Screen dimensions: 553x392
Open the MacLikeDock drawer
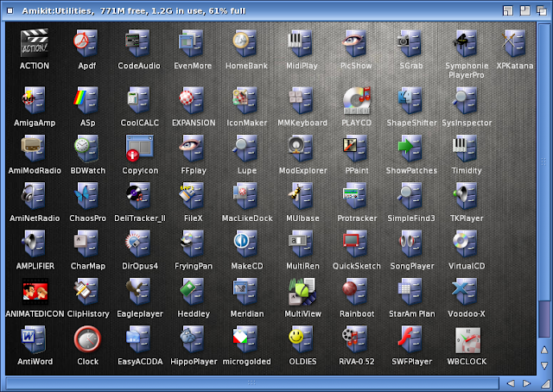[246, 196]
